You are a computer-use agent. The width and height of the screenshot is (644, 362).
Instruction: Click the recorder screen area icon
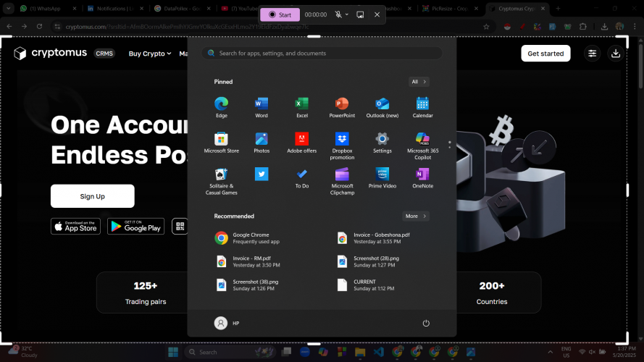pos(360,14)
